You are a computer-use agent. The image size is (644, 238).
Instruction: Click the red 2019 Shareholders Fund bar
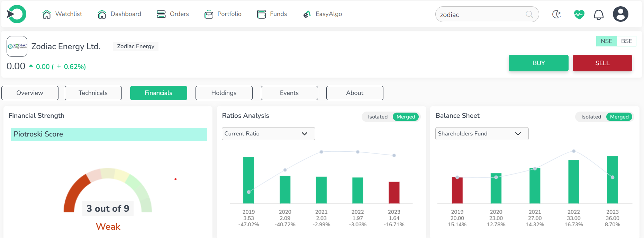click(x=457, y=190)
